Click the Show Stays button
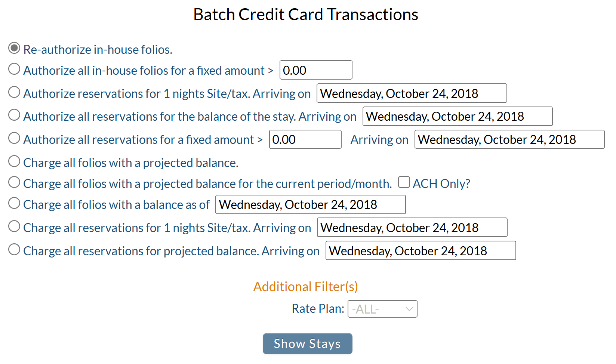This screenshot has width=616, height=364. pos(308,343)
